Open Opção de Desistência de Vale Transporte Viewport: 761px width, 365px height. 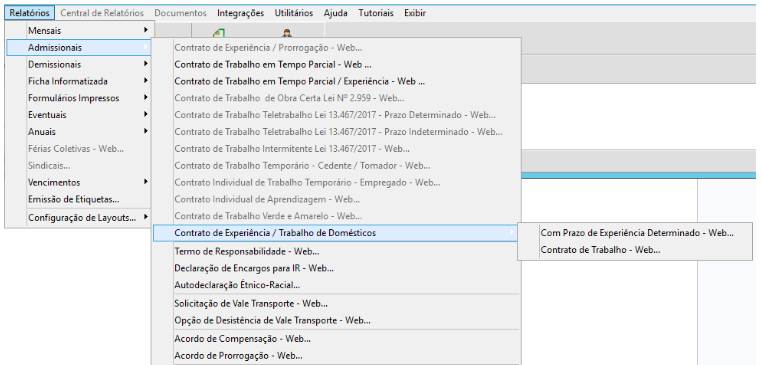click(x=336, y=321)
